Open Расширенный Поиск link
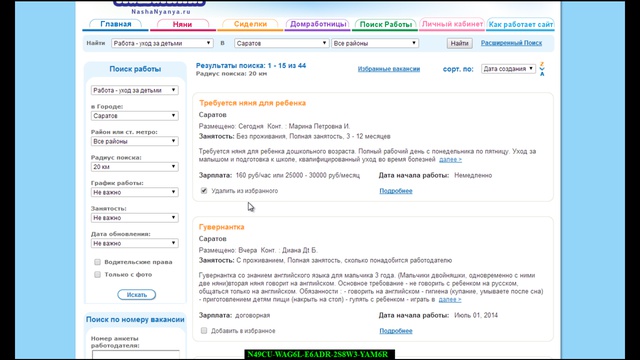Screen dimensions: 640x360 [511, 43]
